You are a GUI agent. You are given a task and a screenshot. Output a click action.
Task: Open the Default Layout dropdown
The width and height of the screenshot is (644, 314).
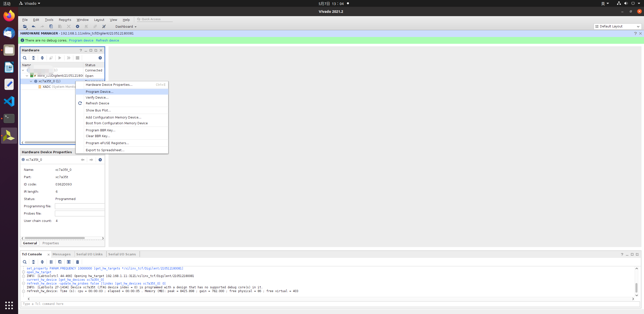[617, 26]
